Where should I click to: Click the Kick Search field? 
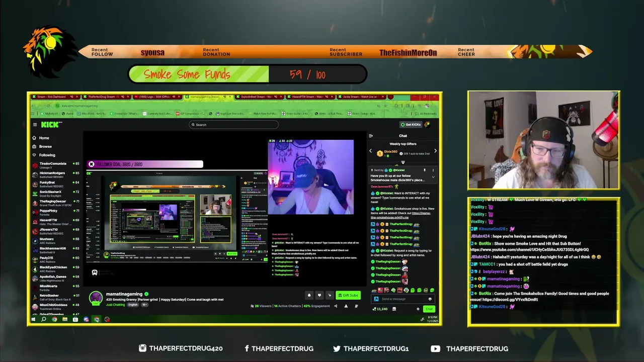coord(233,125)
